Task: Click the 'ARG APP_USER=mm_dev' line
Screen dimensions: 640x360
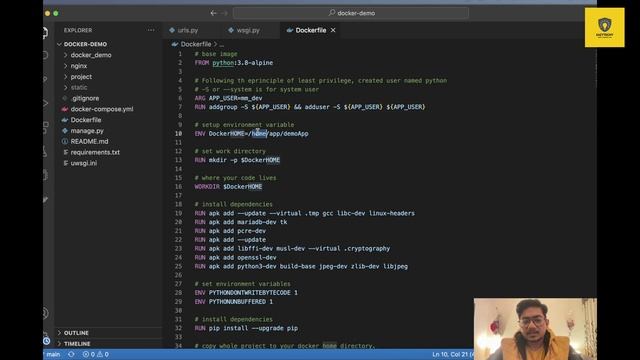Action: [229, 98]
